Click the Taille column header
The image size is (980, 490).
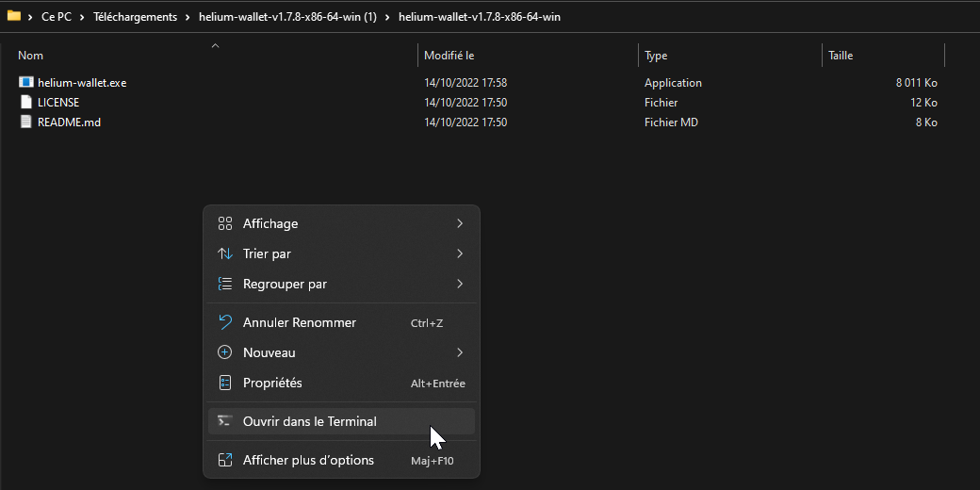pyautogui.click(x=841, y=56)
